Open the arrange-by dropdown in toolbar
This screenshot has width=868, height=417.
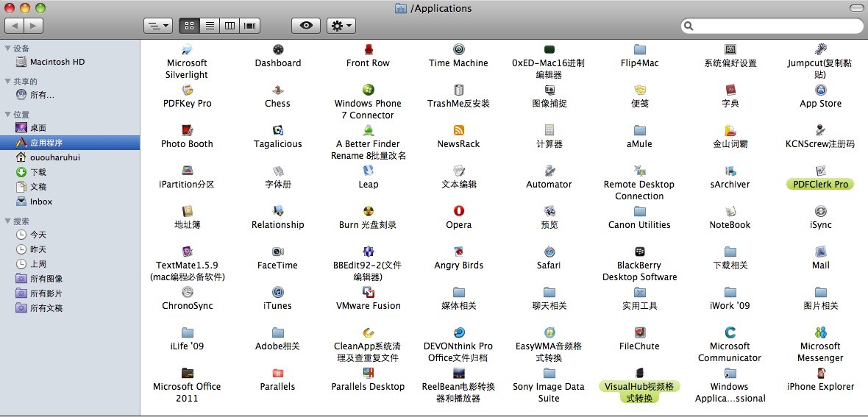click(x=157, y=26)
